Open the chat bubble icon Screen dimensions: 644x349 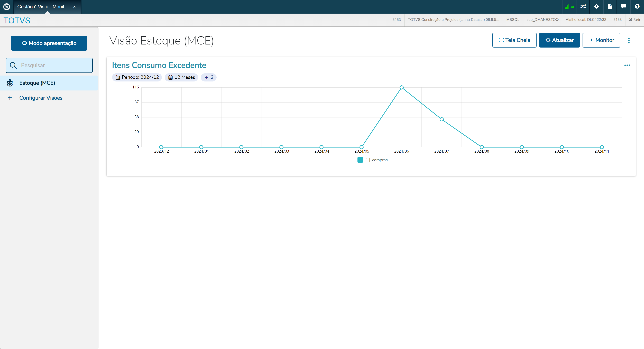tap(623, 6)
